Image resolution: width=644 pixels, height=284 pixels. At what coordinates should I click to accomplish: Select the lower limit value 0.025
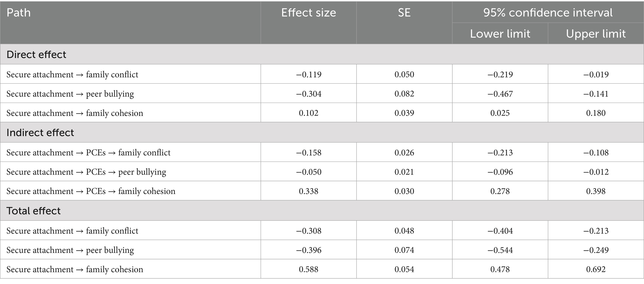[500, 113]
